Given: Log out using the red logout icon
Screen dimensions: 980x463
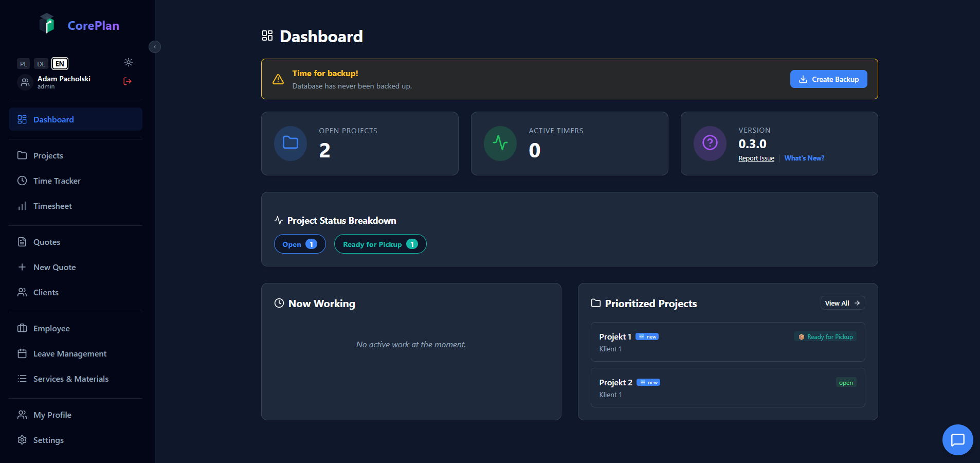Looking at the screenshot, I should point(127,81).
